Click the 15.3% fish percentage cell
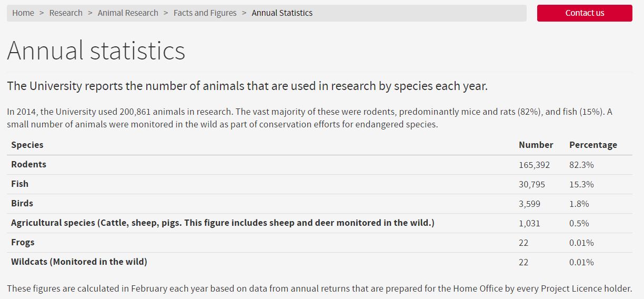Viewport: 644px width, 299px height. click(x=581, y=185)
